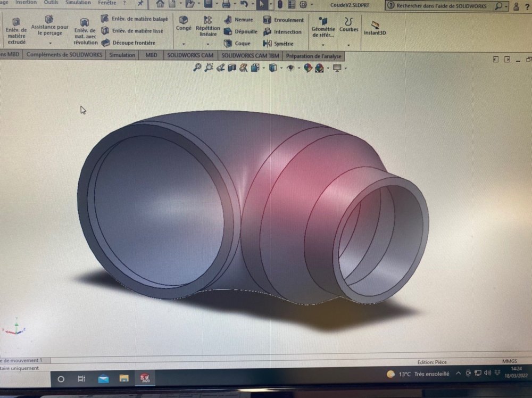Select Enlèv. de mat. avec révolution
The image size is (532, 398).
coord(85,31)
